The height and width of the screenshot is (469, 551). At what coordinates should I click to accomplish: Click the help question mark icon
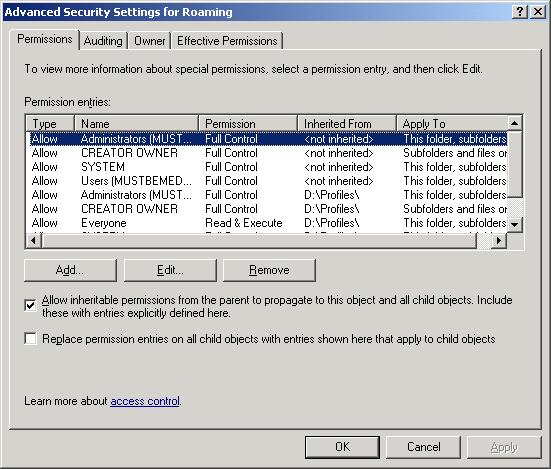pyautogui.click(x=520, y=12)
